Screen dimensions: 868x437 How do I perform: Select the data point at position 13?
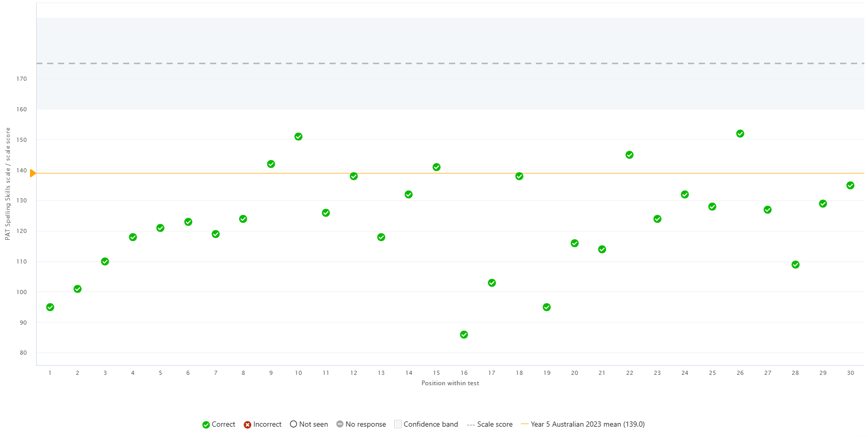381,237
